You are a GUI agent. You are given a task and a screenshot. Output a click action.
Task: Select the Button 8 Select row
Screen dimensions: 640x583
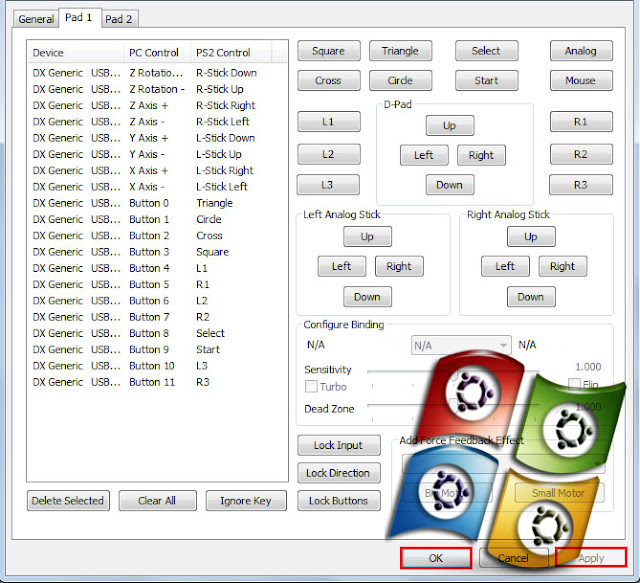pyautogui.click(x=158, y=334)
